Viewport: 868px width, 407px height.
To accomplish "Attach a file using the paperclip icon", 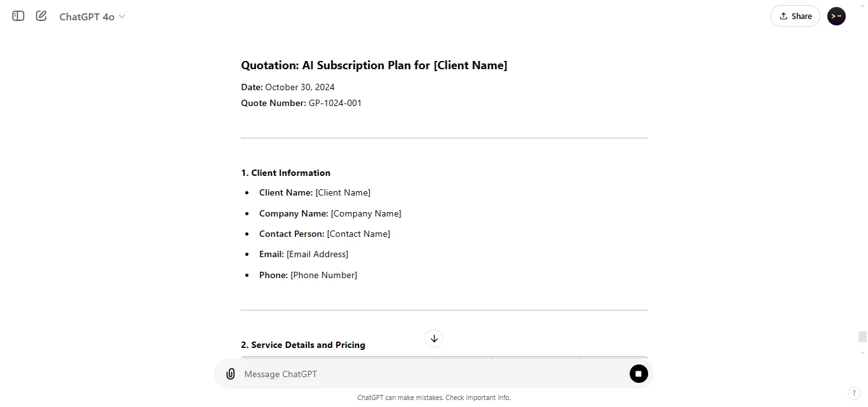I will tap(230, 373).
